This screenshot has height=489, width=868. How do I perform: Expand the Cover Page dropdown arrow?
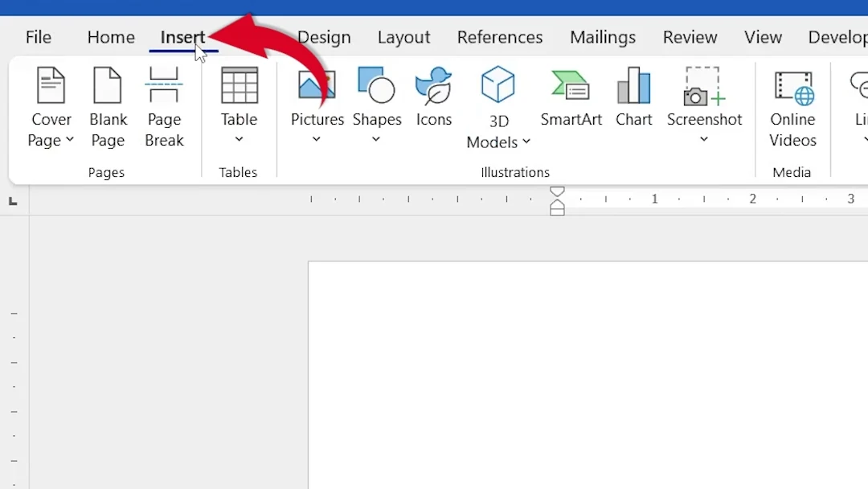[x=70, y=140]
